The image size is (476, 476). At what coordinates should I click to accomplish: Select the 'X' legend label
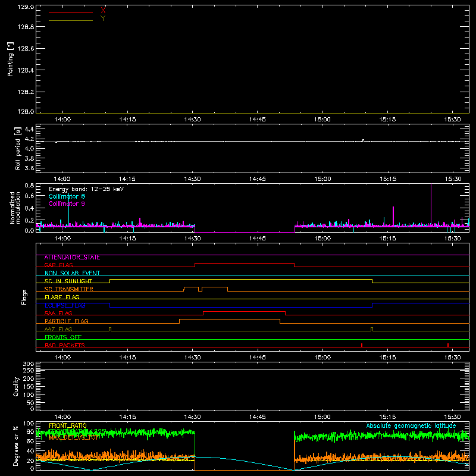[x=103, y=11]
